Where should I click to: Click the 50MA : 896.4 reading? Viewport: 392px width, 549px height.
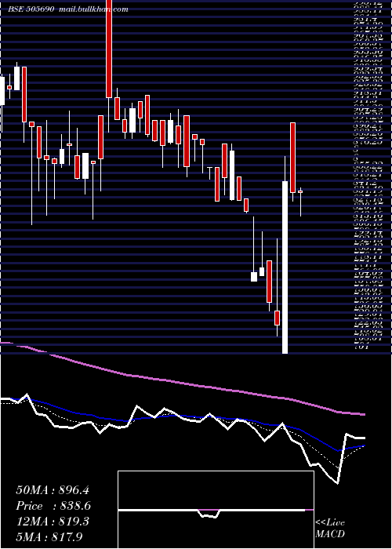(53, 490)
